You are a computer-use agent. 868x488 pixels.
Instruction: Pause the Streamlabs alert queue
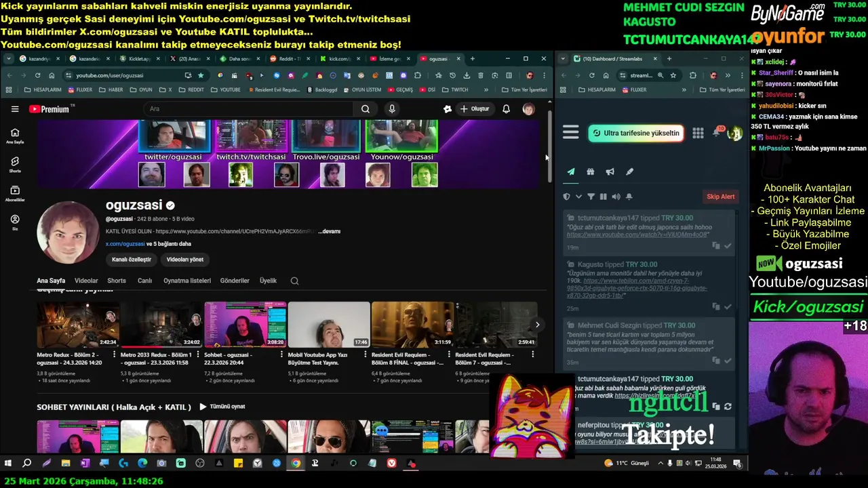tap(603, 197)
